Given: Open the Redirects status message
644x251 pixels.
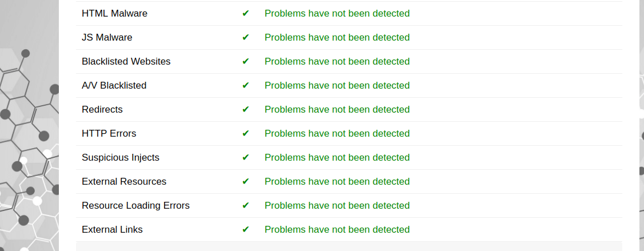Looking at the screenshot, I should [337, 110].
